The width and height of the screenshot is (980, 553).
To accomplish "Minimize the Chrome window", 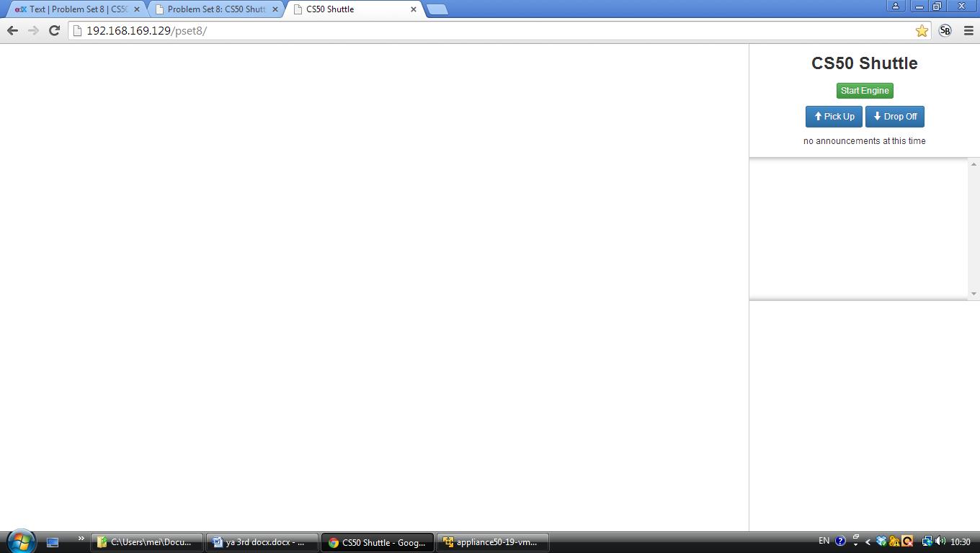I will click(919, 6).
